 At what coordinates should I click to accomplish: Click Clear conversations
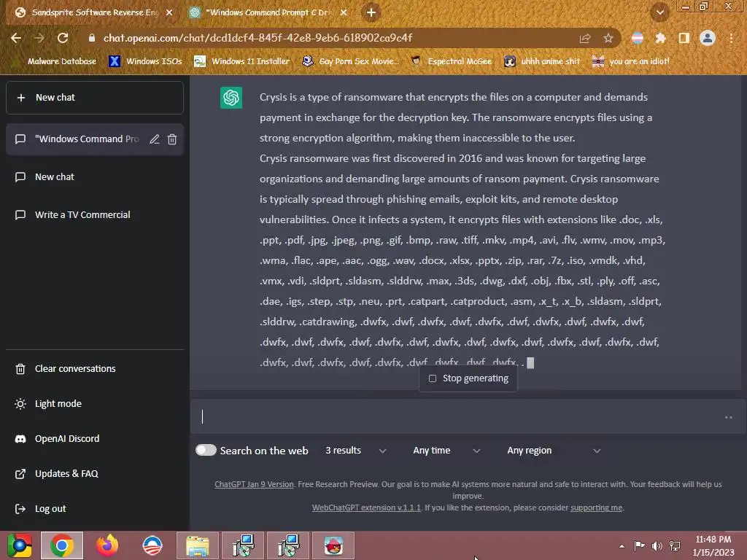[95, 368]
